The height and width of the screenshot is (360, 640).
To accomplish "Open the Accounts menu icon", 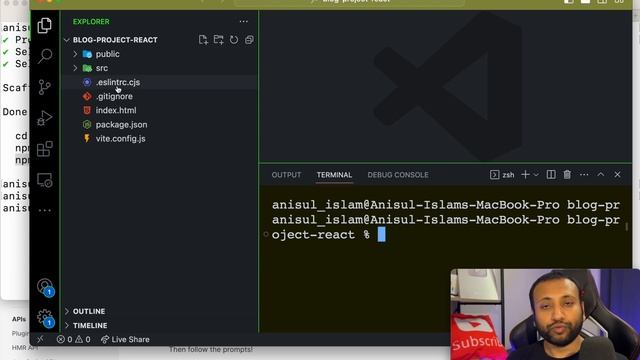I will (x=45, y=287).
